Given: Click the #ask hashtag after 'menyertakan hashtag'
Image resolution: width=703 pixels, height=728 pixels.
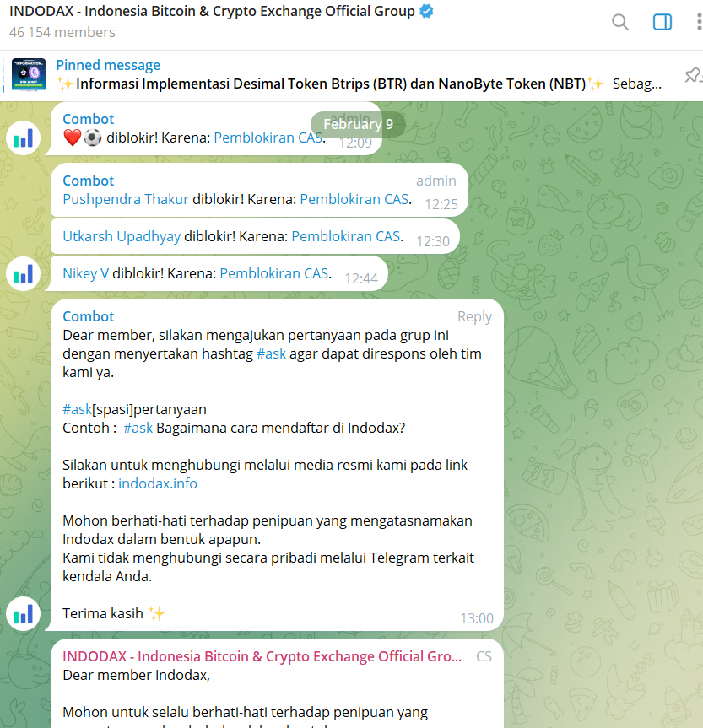Looking at the screenshot, I should tap(272, 353).
